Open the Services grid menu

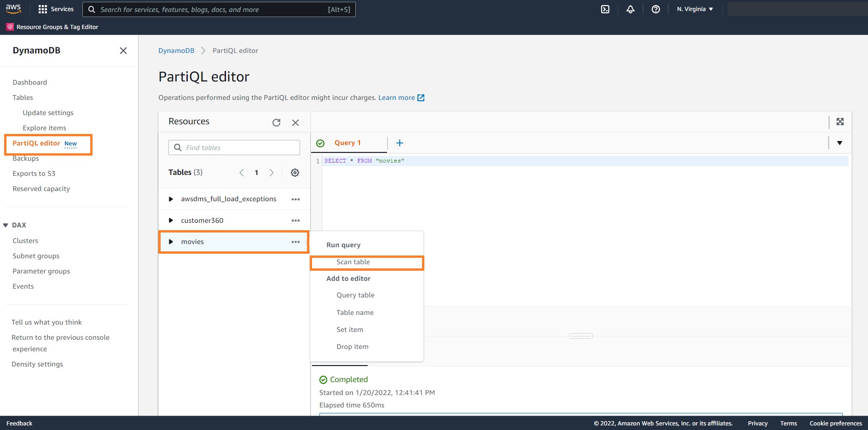56,9
